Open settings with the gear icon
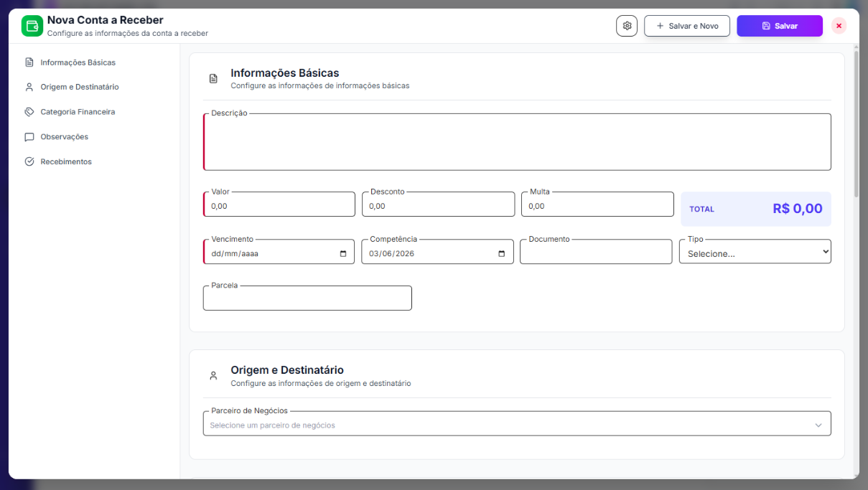 click(627, 26)
